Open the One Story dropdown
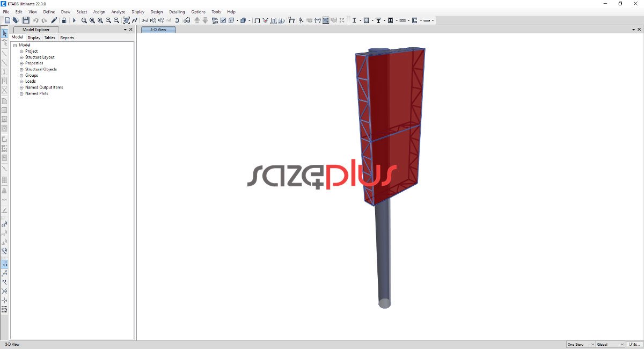Screen dimensions: 644x349 click(581, 344)
